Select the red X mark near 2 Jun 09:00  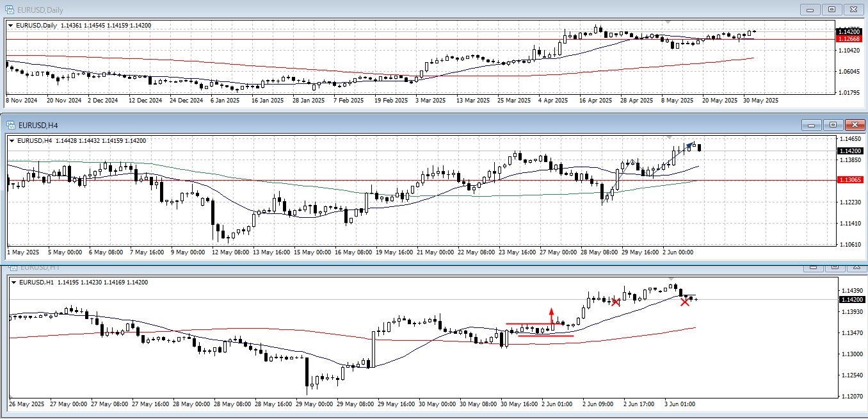point(616,302)
